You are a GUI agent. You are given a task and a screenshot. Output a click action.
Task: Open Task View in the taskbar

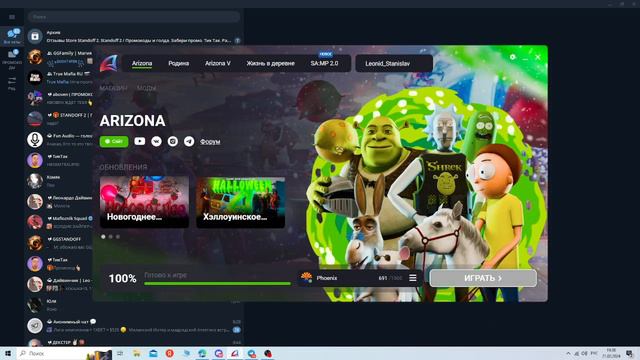pos(120,353)
